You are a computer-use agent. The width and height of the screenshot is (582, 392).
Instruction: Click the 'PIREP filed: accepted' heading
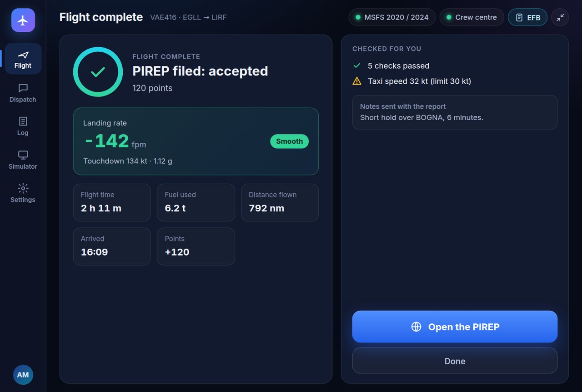point(200,71)
